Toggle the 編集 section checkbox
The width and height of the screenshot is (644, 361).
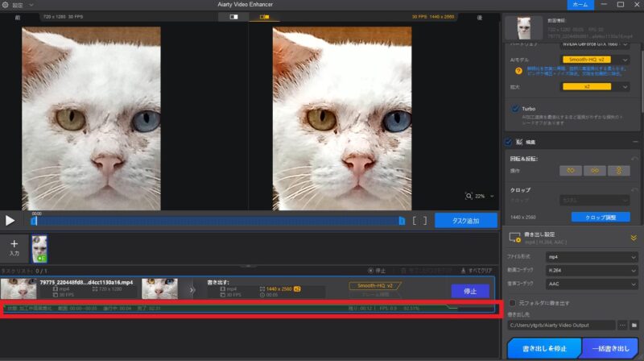coord(508,142)
